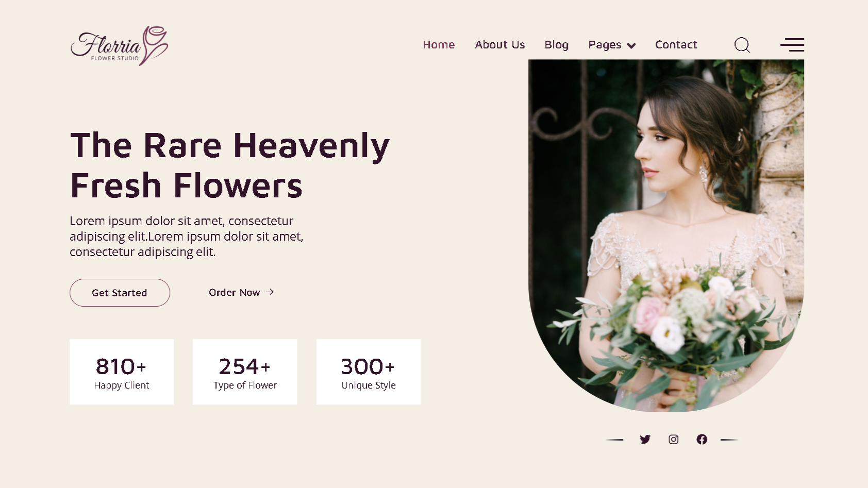Visit the Twitter bird icon
The image size is (868, 488).
click(645, 439)
